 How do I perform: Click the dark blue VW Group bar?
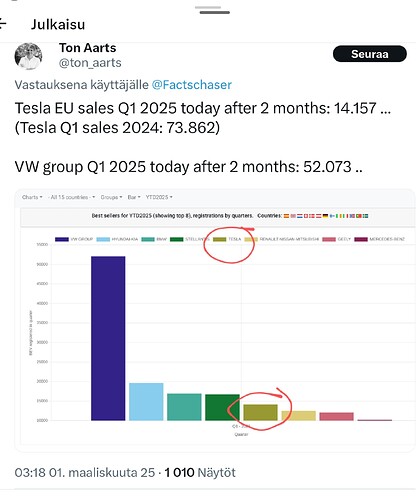(108, 338)
